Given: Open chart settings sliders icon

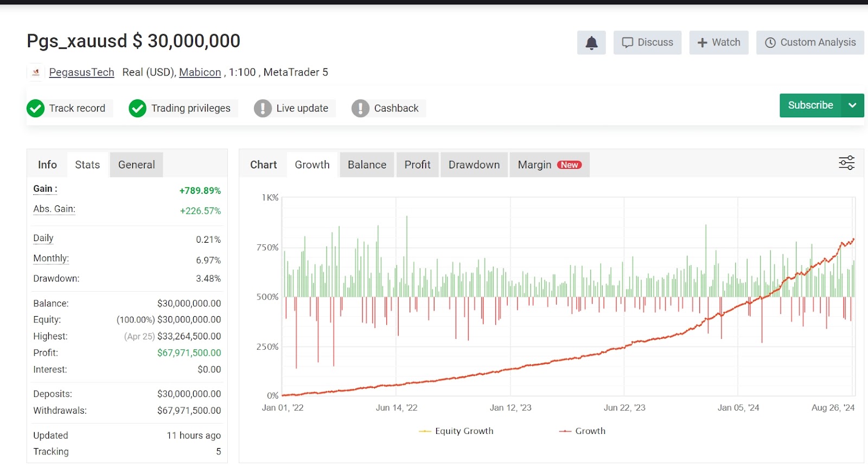Looking at the screenshot, I should coord(846,162).
